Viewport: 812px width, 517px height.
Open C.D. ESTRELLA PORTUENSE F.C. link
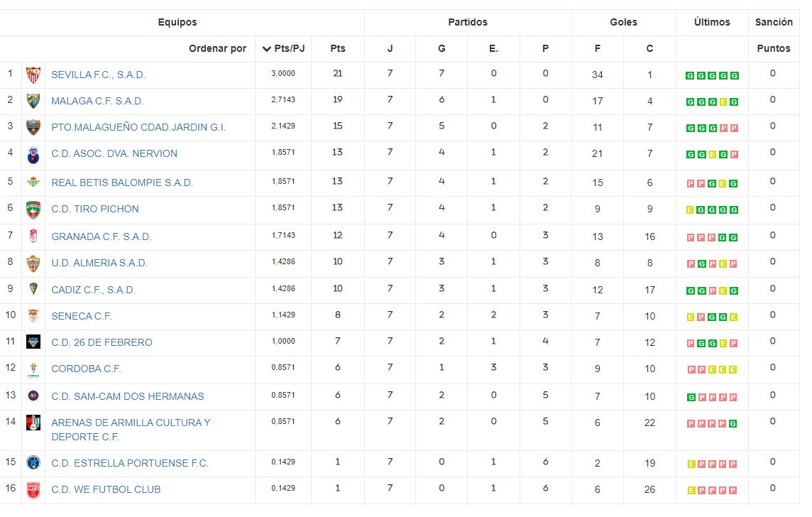(129, 463)
